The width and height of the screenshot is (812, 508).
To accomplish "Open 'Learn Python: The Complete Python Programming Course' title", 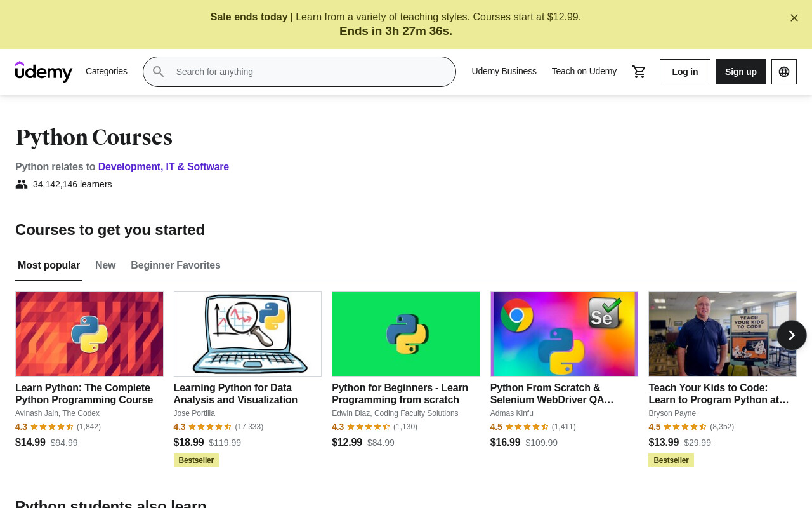I will (x=84, y=394).
